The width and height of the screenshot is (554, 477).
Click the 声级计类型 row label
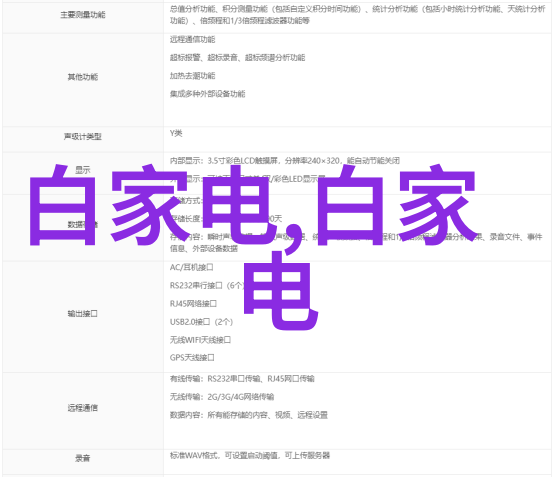click(83, 136)
